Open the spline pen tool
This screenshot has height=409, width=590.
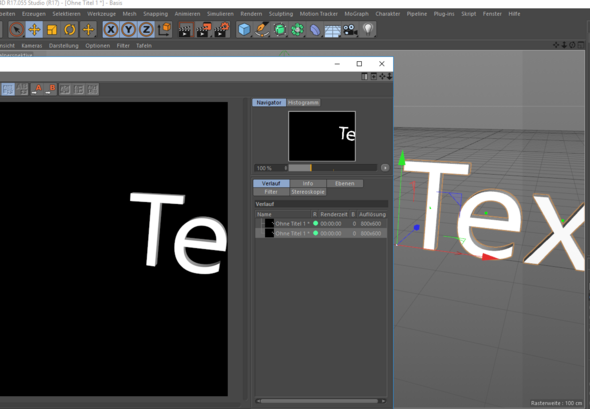(262, 30)
